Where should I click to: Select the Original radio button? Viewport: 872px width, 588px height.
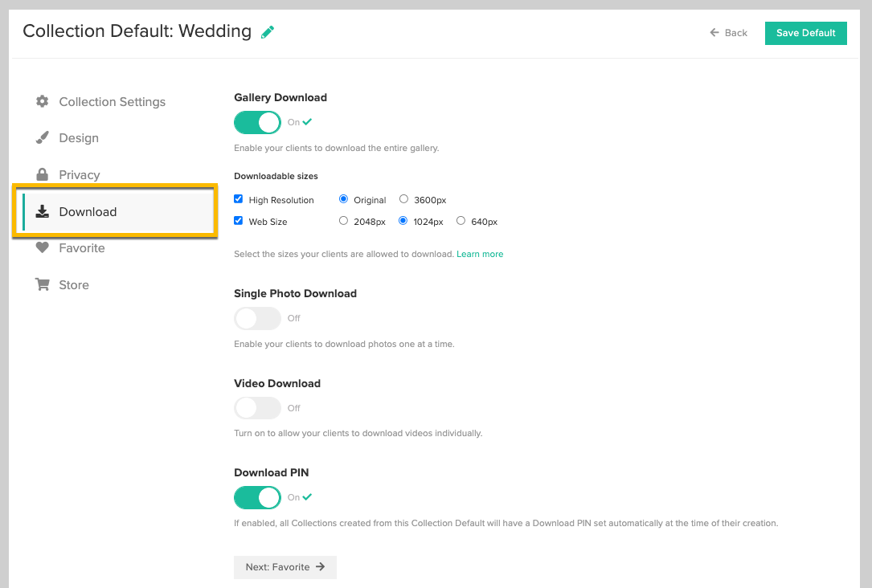click(x=344, y=199)
